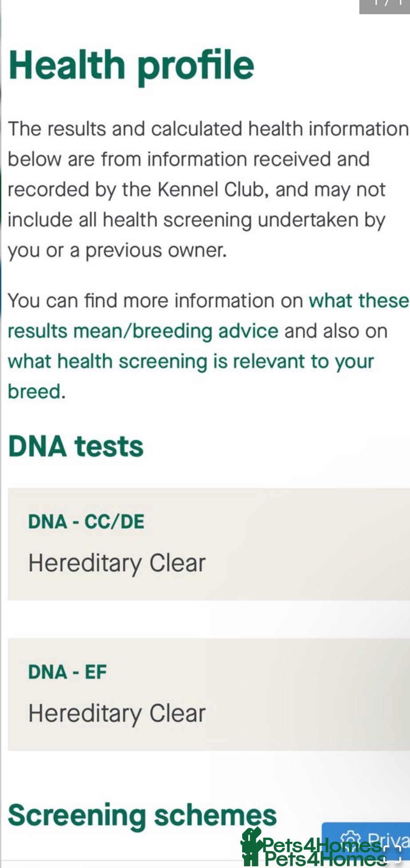410x868 pixels.
Task: Click the 'DNA tests' section heading
Action: (x=76, y=446)
